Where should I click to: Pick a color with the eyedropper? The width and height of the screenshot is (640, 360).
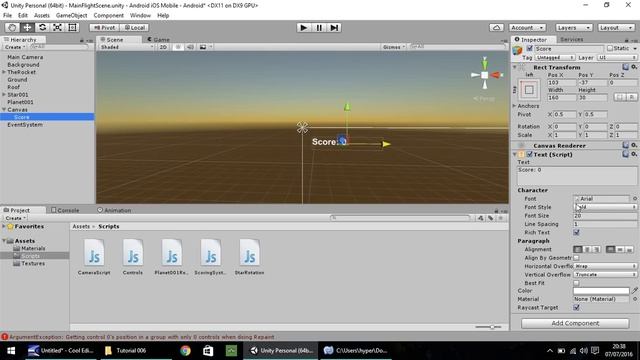click(634, 291)
